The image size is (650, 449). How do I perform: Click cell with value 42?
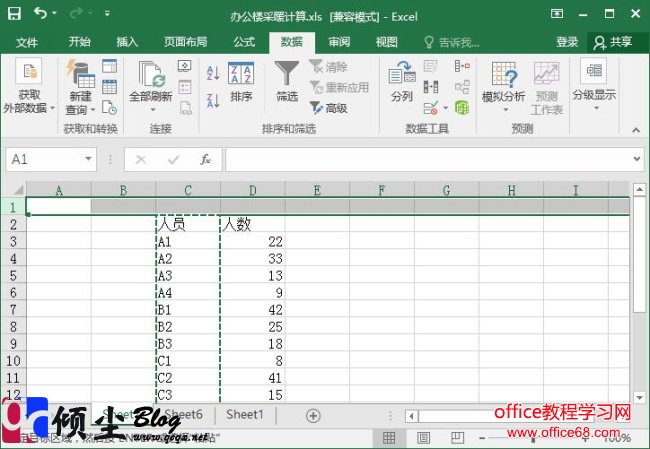(x=252, y=310)
